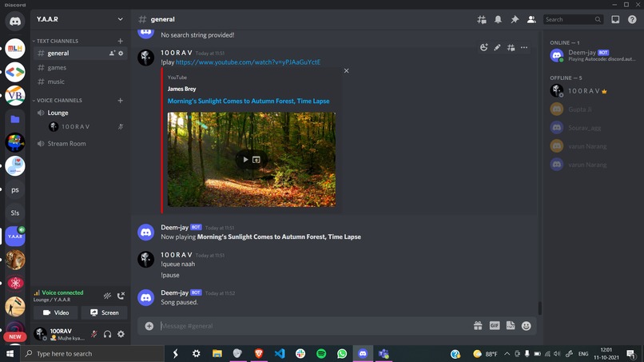Collapse the TEXT CHANNELS category
Screen dimensions: 644x362
click(55, 41)
